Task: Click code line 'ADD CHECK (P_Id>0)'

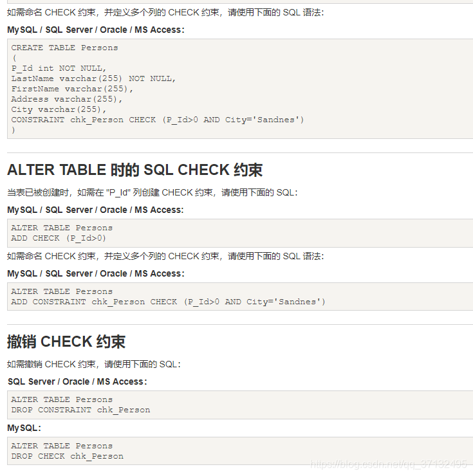Action: (59, 238)
